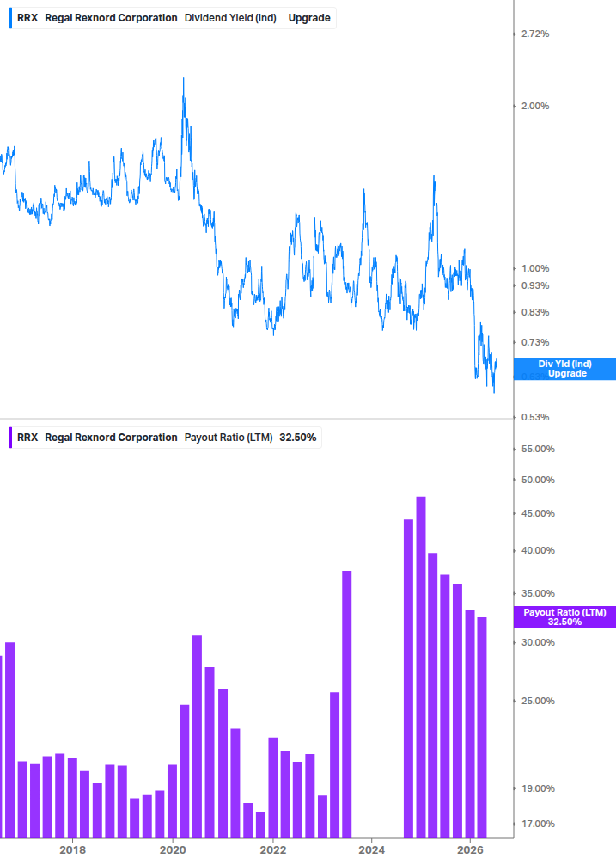Click the Regal Rexnord Corporation name in the Payout Ratio legend

coord(111,438)
